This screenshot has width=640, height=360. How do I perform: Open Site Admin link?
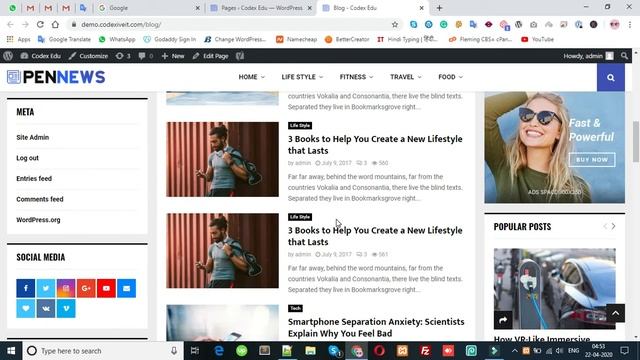[x=33, y=138]
